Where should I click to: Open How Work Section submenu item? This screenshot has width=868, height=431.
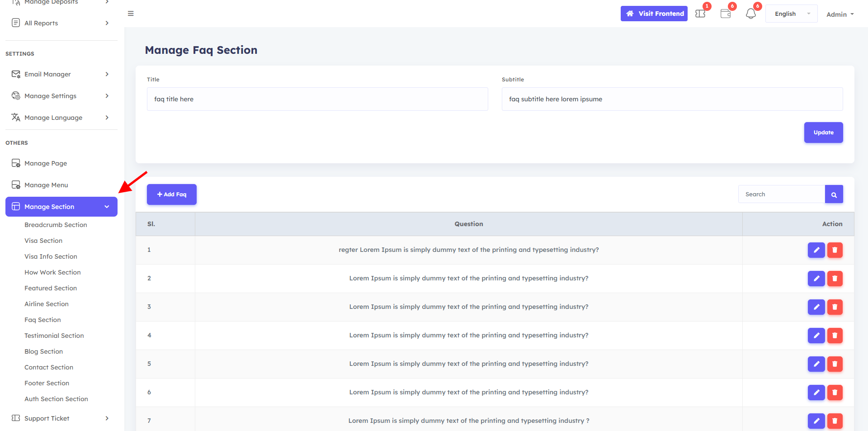tap(52, 272)
